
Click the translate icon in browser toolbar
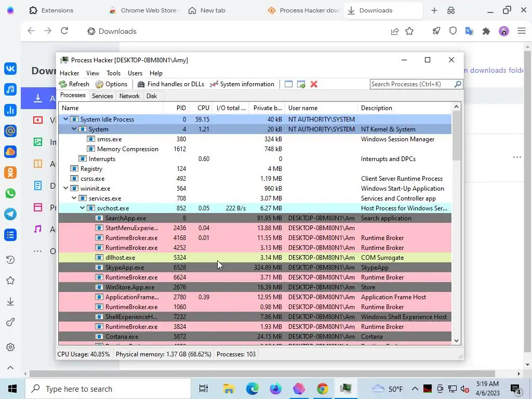(469, 31)
